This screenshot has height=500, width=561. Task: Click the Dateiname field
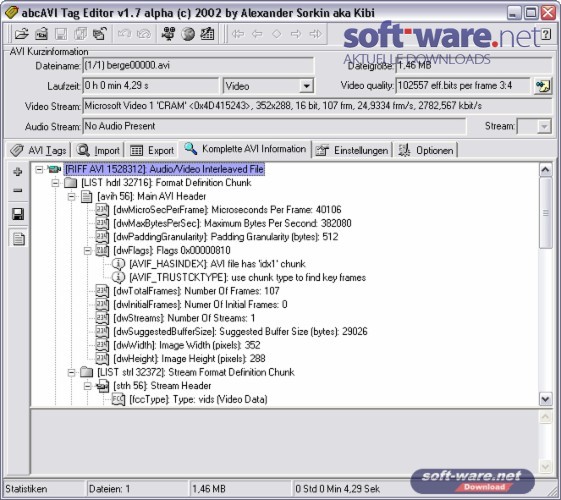tap(198, 65)
